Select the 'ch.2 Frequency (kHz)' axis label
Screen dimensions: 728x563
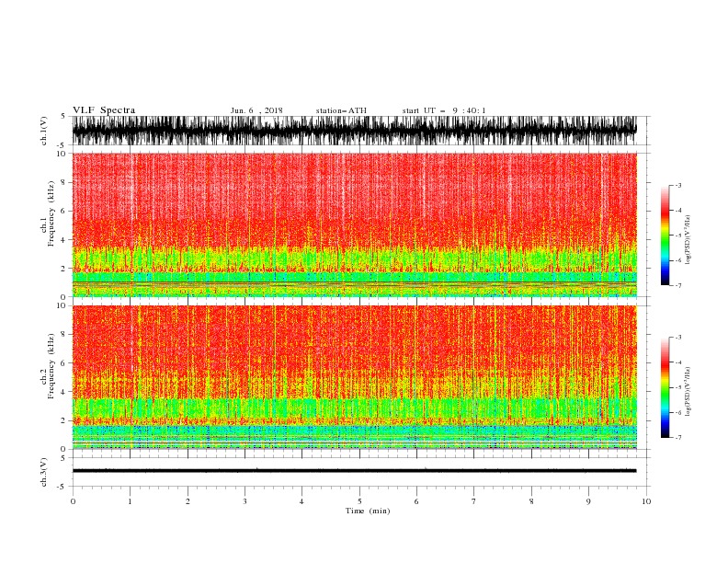48,366
